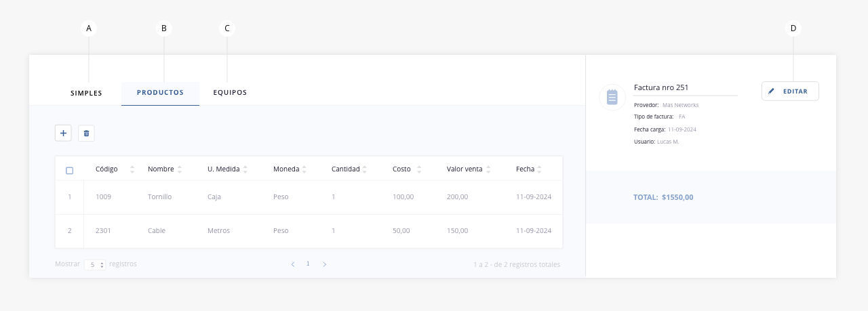This screenshot has height=311, width=868.
Task: Sort by Nombre column arrows
Action: pyautogui.click(x=180, y=169)
